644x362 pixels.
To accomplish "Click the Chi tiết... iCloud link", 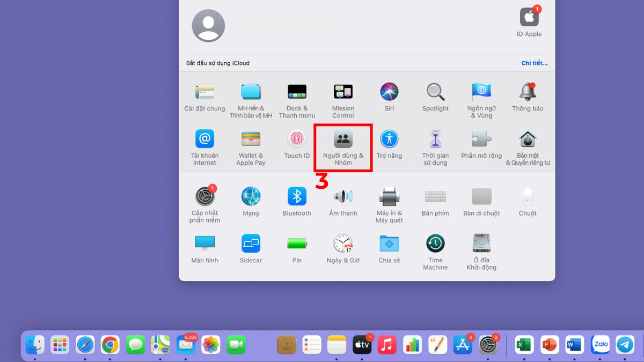I will 534,63.
